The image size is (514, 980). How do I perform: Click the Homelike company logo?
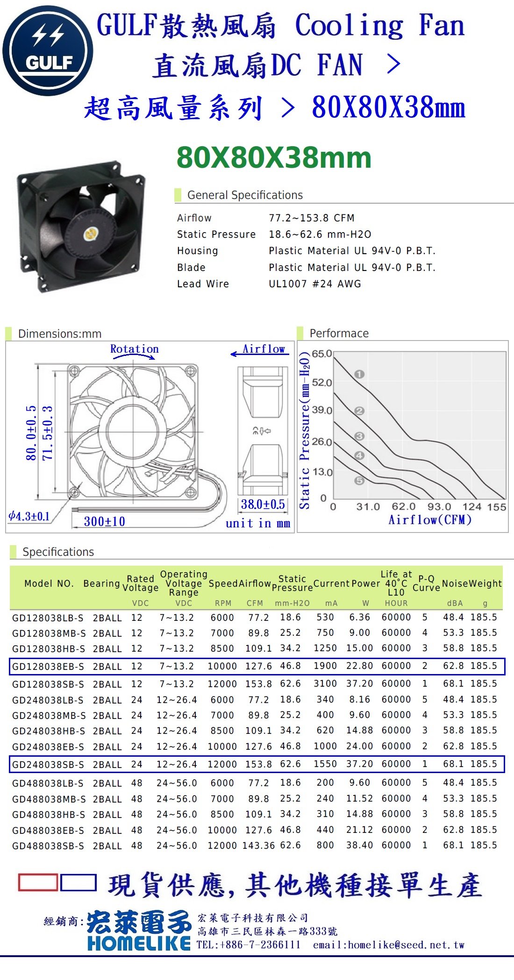click(x=139, y=930)
